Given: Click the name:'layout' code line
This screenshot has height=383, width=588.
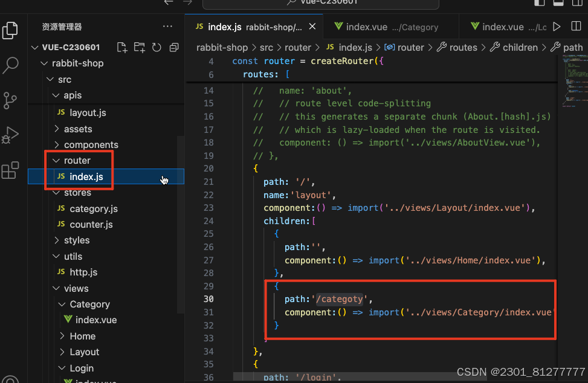Looking at the screenshot, I should [299, 195].
